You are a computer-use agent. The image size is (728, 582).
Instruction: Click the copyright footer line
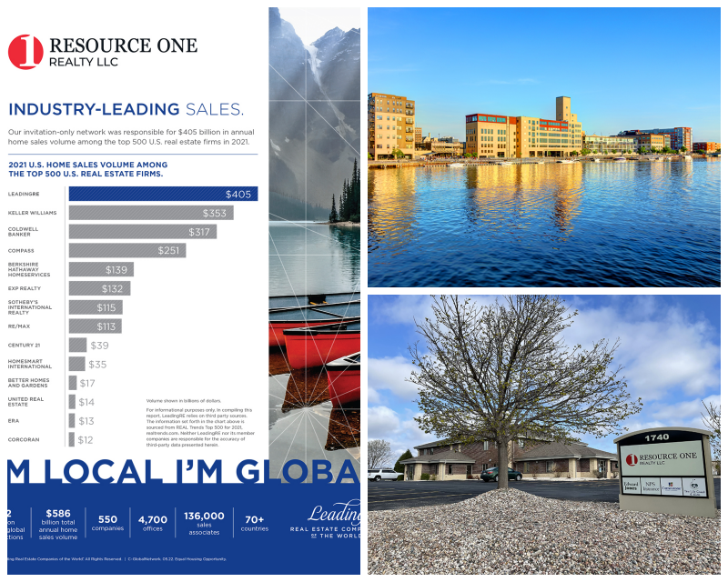pyautogui.click(x=117, y=559)
